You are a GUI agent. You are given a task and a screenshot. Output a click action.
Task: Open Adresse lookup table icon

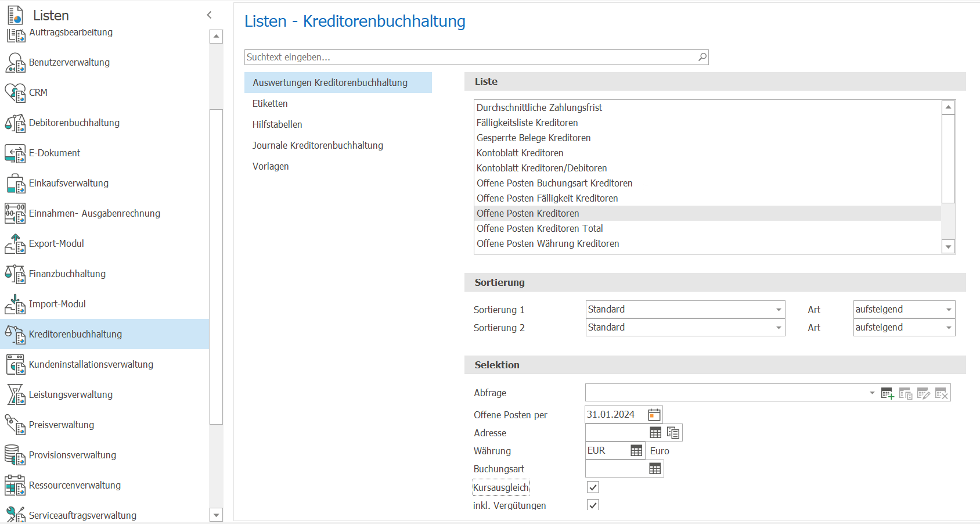click(655, 433)
